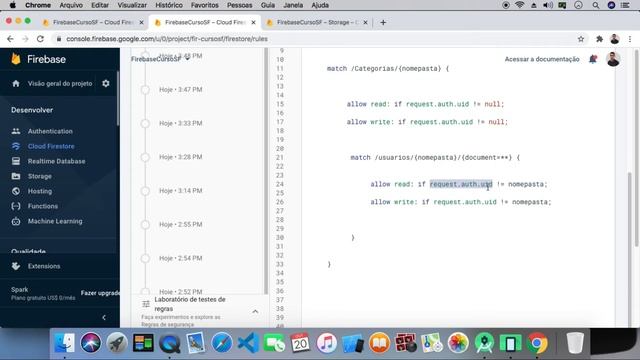Viewport: 640px width, 360px height.
Task: Open the Editar menu
Action: click(x=100, y=5)
